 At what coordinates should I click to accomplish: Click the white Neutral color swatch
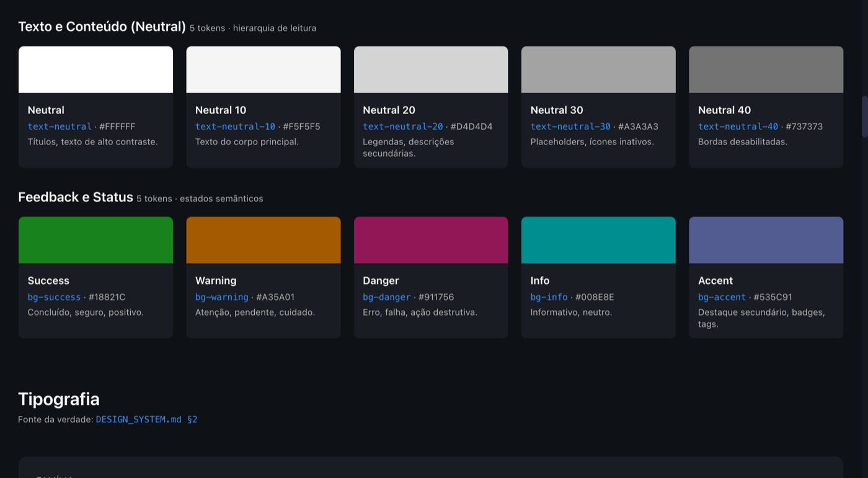tap(95, 69)
